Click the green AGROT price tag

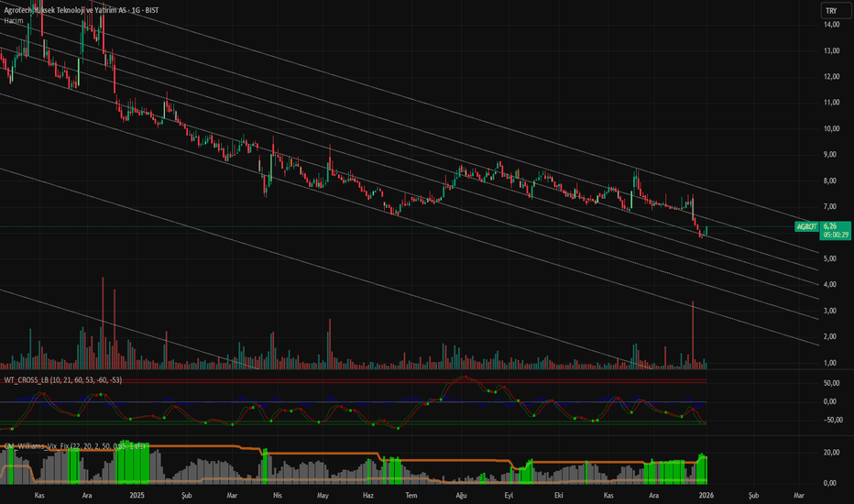(805, 225)
